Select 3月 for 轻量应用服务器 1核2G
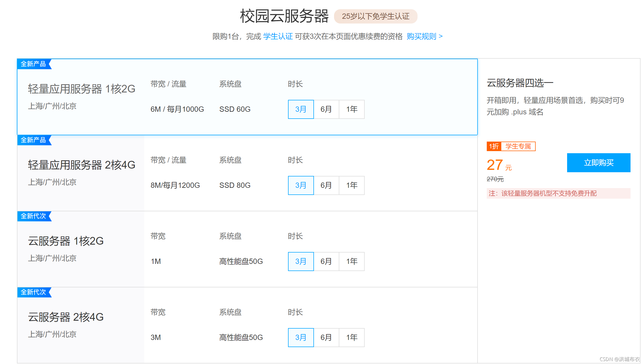 pyautogui.click(x=301, y=109)
